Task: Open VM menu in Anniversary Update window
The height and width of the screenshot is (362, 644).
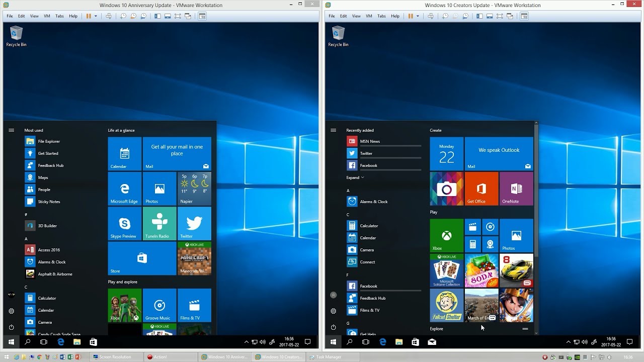Action: tap(47, 16)
